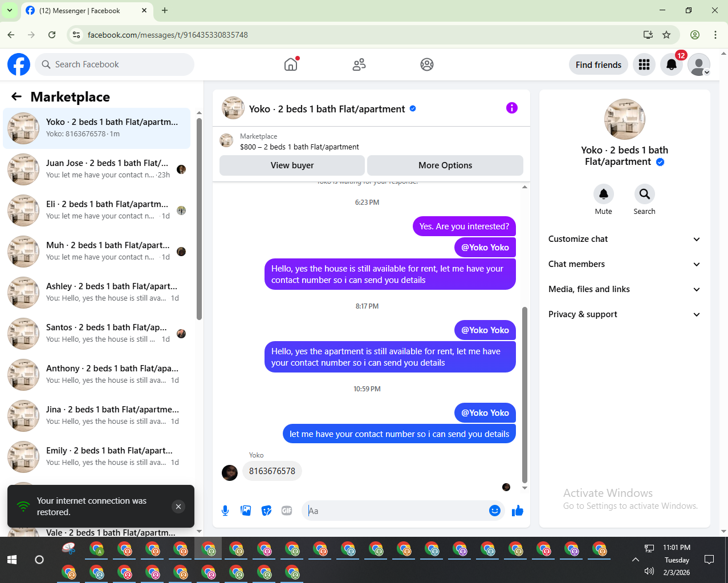728x583 pixels.
Task: Open the Windows action center notifications
Action: tap(709, 560)
